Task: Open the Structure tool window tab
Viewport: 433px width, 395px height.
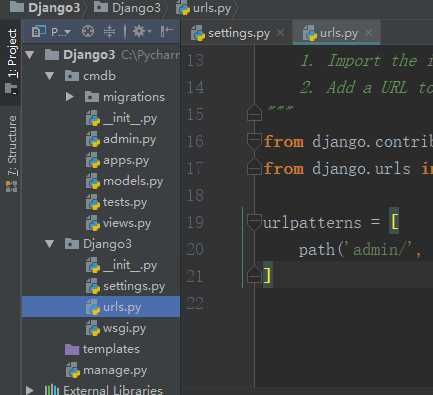Action: [x=11, y=153]
